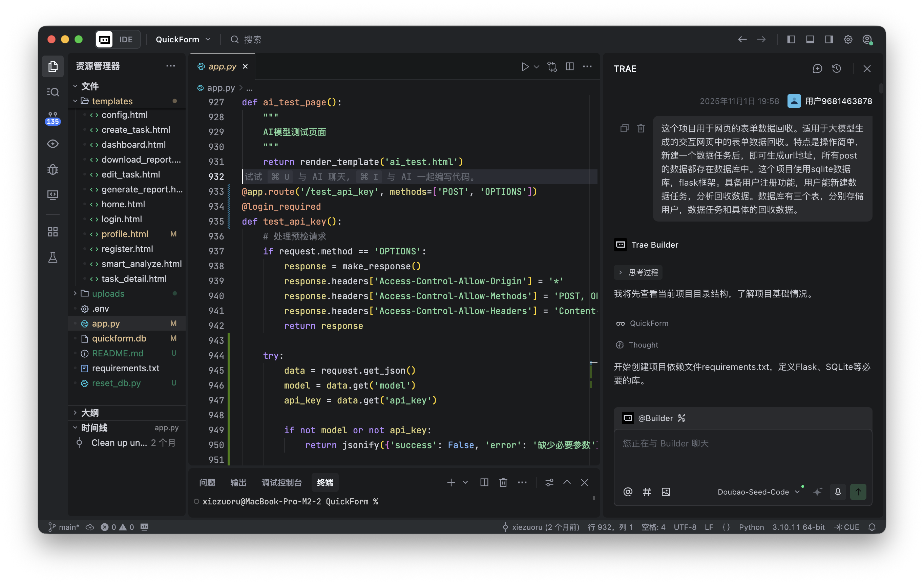This screenshot has height=584, width=924.
Task: Select the app.py editor tab
Action: click(x=222, y=66)
